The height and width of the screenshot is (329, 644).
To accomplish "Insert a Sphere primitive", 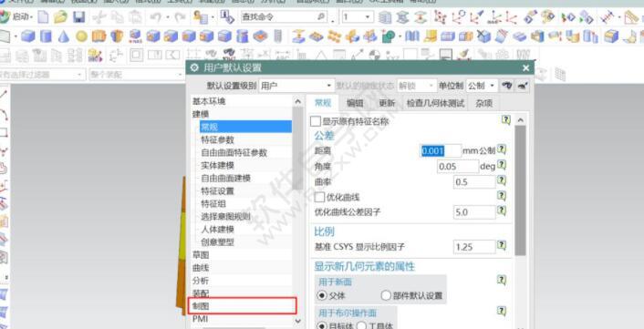I will pos(81,36).
